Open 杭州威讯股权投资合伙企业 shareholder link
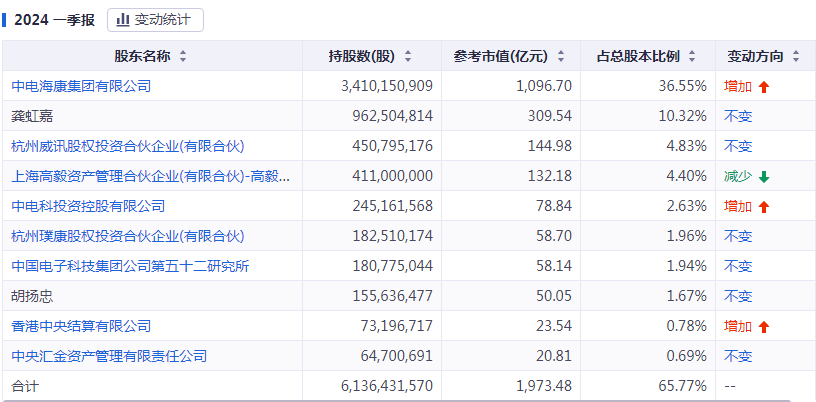Screen dimensions: 816x402 point(127,146)
